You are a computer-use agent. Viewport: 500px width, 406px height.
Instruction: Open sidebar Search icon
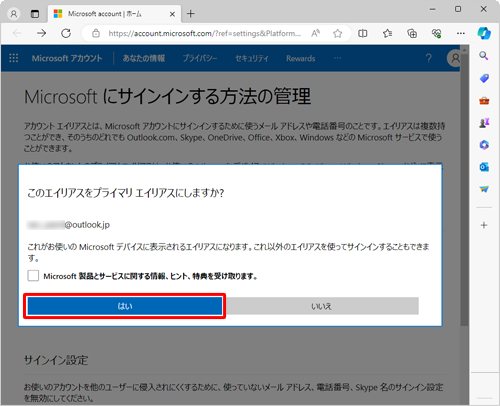pos(484,56)
